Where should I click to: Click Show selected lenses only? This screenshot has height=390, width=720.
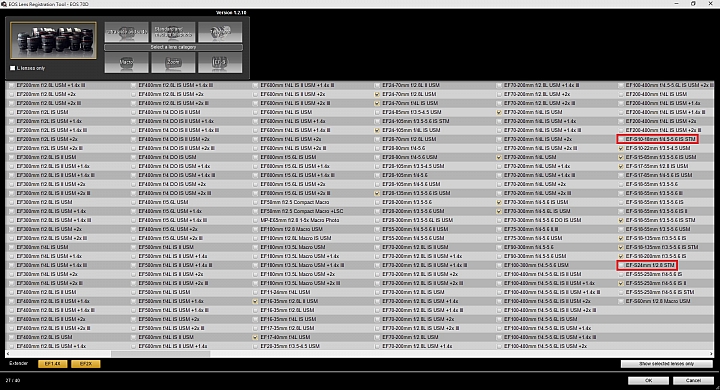[x=666, y=364]
